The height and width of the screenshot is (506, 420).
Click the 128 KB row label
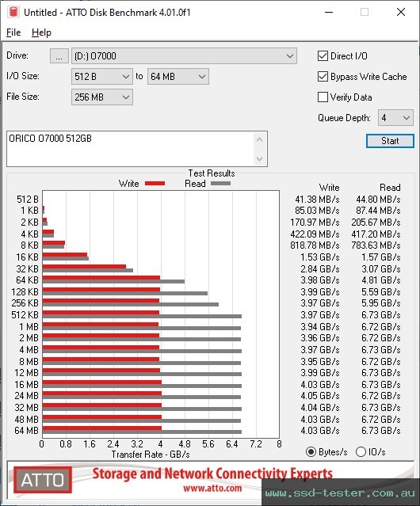25,292
